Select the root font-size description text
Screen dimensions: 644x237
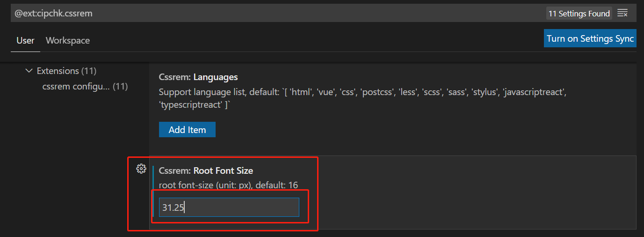(228, 185)
